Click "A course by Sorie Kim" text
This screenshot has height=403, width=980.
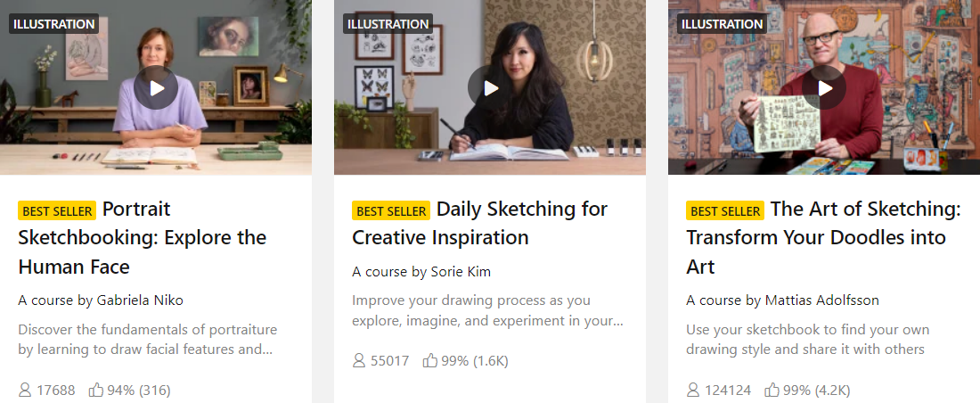(x=421, y=271)
